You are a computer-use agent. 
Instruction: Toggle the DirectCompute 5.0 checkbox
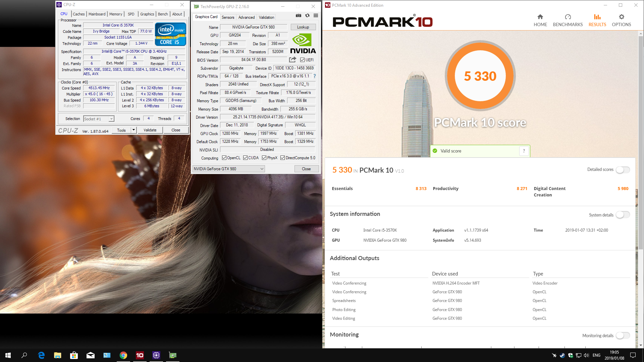click(282, 158)
